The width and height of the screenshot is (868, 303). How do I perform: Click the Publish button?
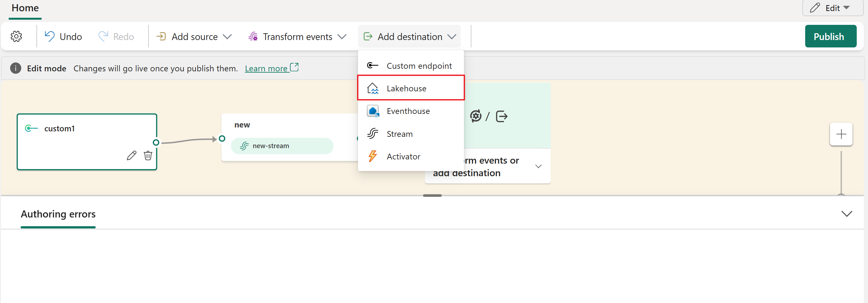(830, 36)
